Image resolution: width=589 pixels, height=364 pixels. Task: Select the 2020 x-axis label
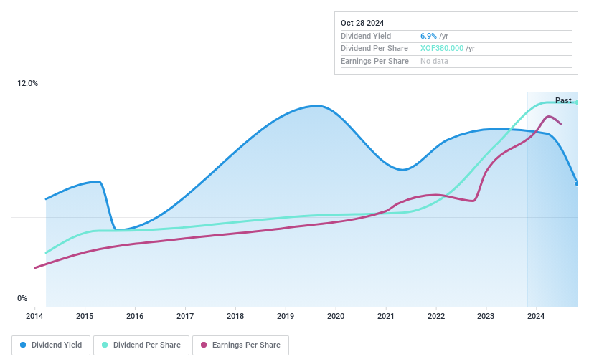coord(336,316)
